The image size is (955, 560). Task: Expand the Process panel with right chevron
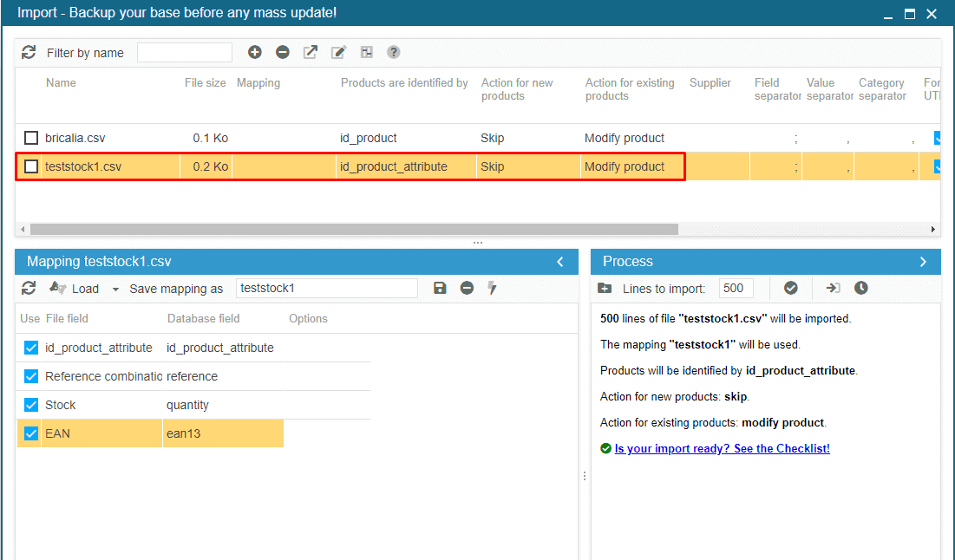(x=923, y=262)
